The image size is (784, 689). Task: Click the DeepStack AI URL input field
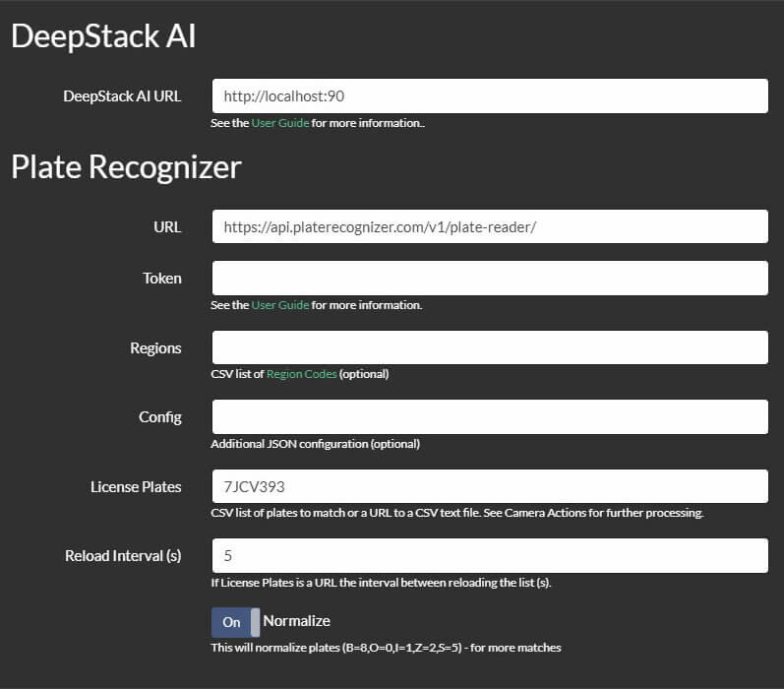[490, 96]
